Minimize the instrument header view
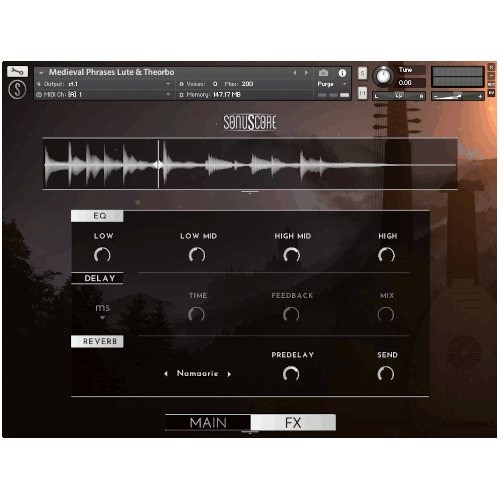Image resolution: width=500 pixels, height=500 pixels. point(491,76)
